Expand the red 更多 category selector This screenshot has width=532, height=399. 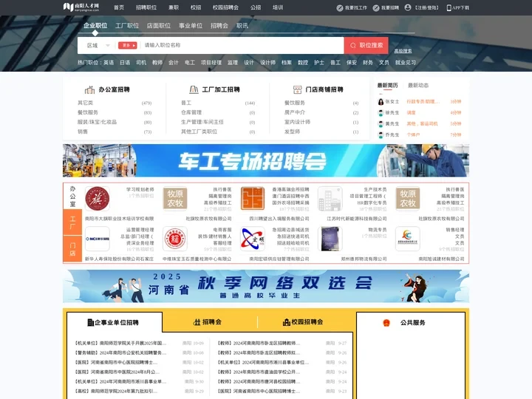127,46
